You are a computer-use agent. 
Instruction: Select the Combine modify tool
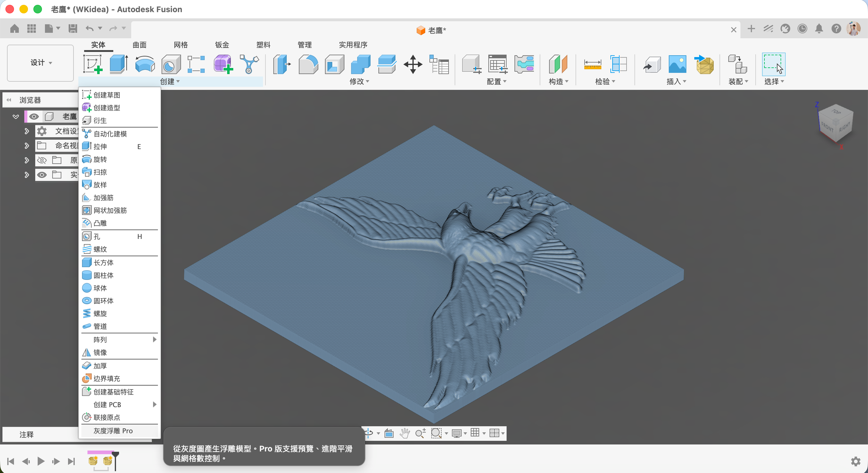tap(361, 64)
